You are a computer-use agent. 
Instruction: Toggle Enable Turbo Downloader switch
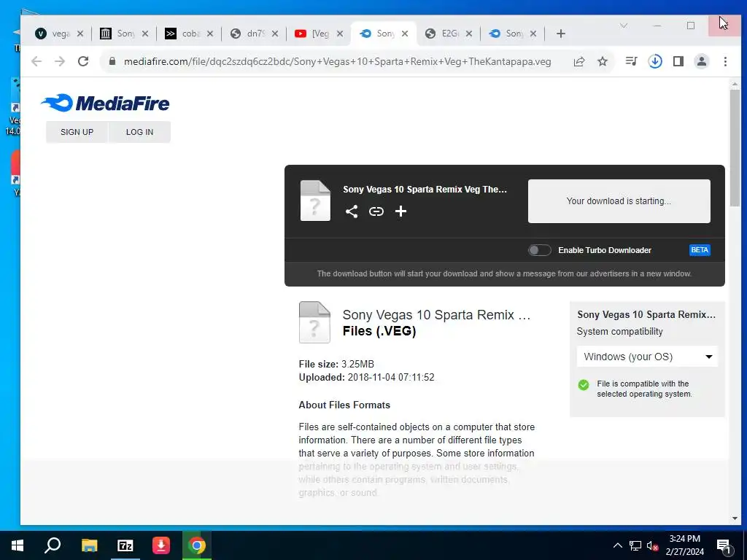[x=539, y=250]
